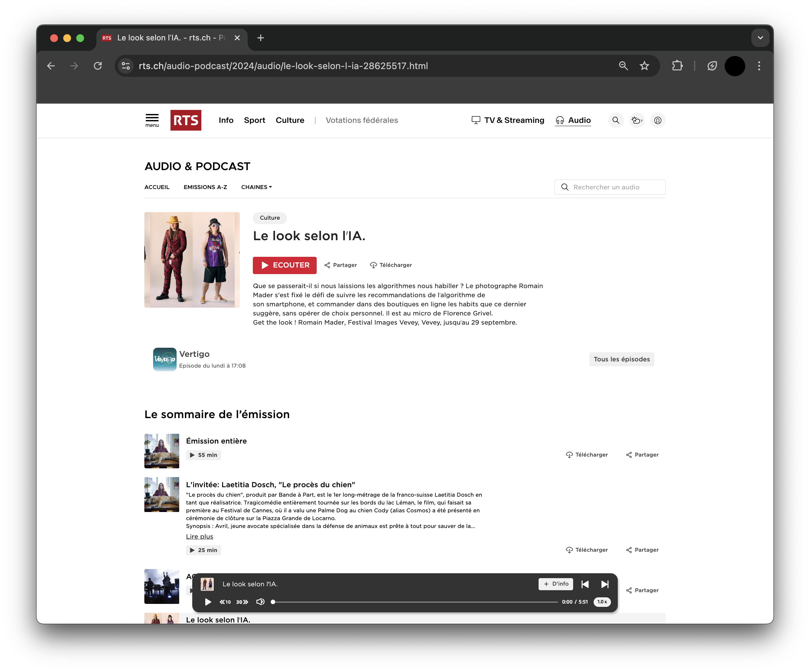Open the Vertigo show title link
Image resolution: width=810 pixels, height=672 pixels.
[195, 354]
